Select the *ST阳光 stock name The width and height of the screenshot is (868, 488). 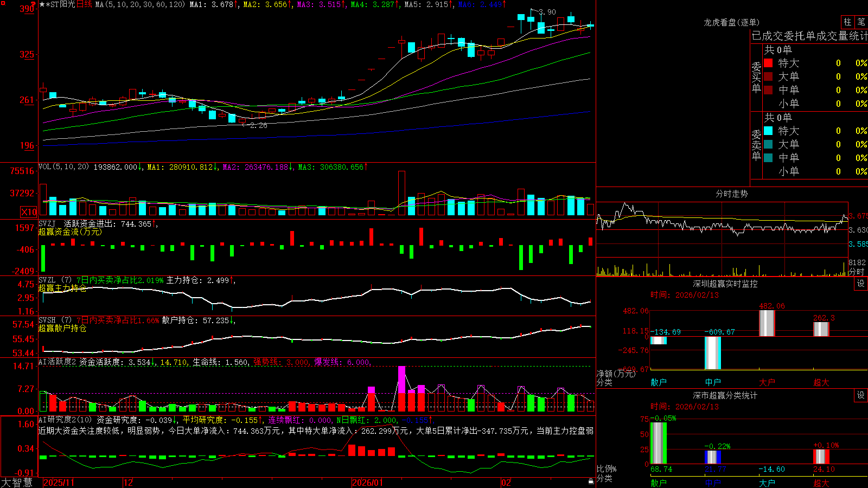[x=60, y=4]
